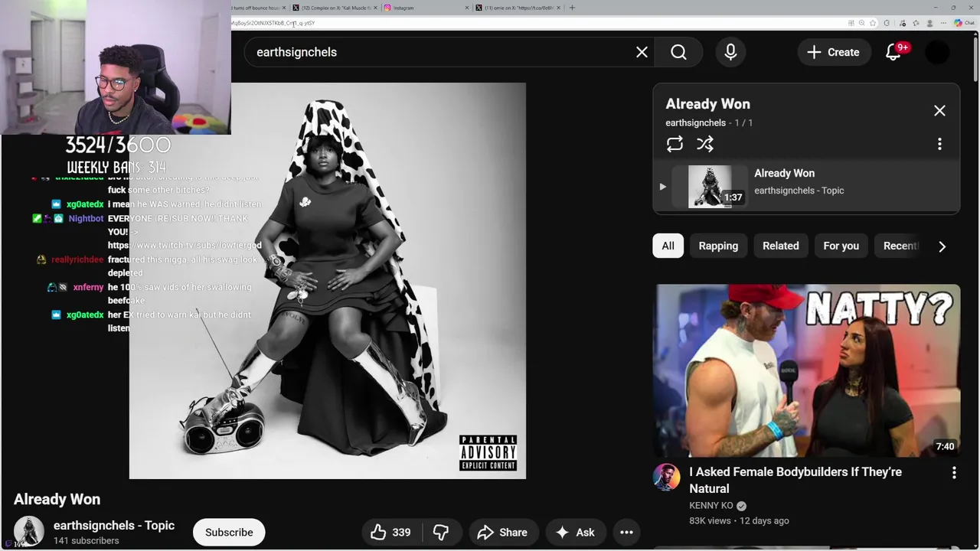Open the earthsignchels - Topic channel name
The width and height of the screenshot is (980, 551).
coord(114,525)
